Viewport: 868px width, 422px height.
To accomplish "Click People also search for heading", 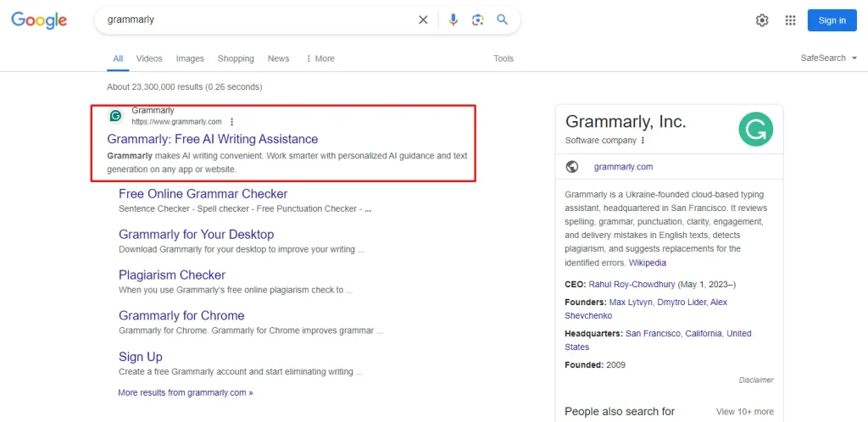I will 620,412.
